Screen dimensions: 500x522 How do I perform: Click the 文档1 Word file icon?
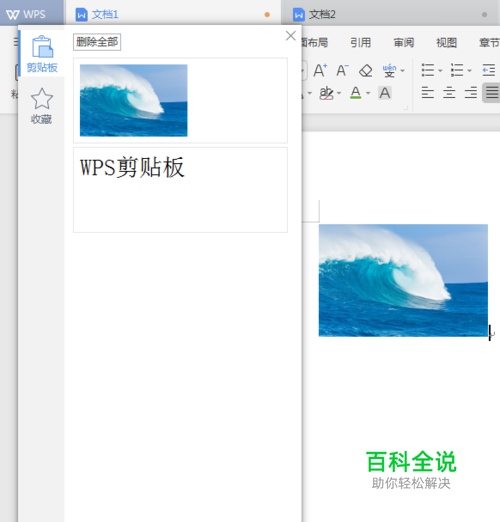[82, 15]
